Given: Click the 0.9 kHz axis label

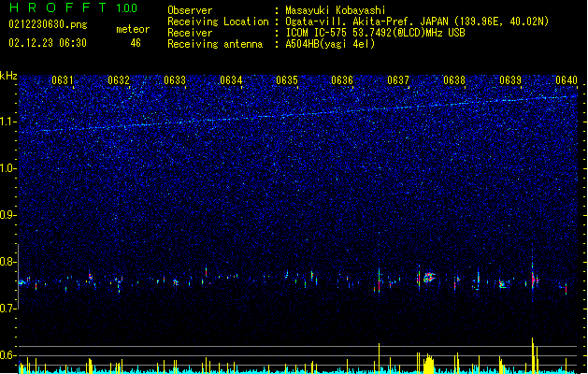Looking at the screenshot, I should point(8,215).
